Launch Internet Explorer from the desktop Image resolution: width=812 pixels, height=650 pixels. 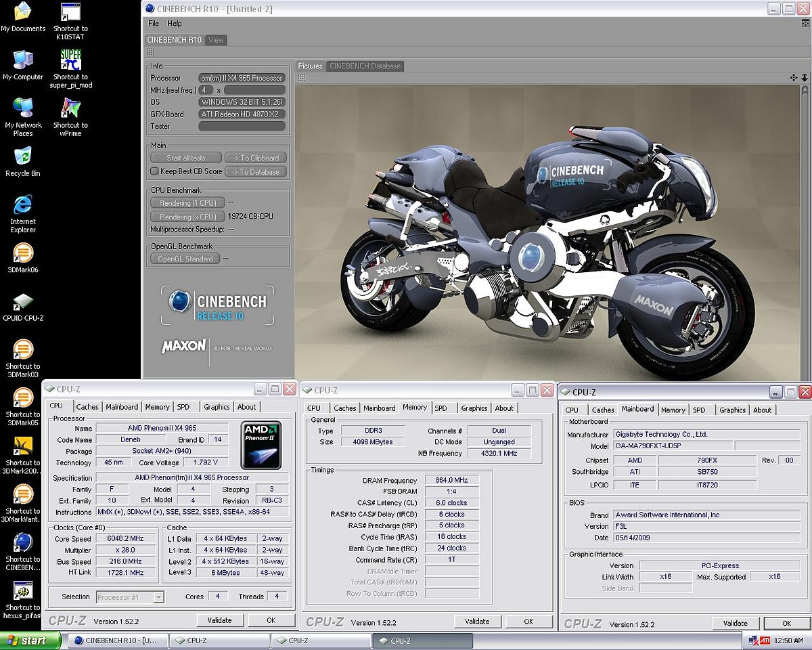click(23, 214)
